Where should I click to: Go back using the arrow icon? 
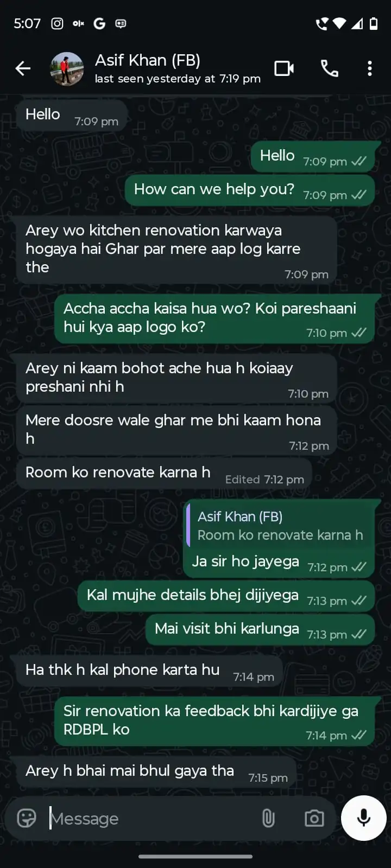pyautogui.click(x=23, y=68)
